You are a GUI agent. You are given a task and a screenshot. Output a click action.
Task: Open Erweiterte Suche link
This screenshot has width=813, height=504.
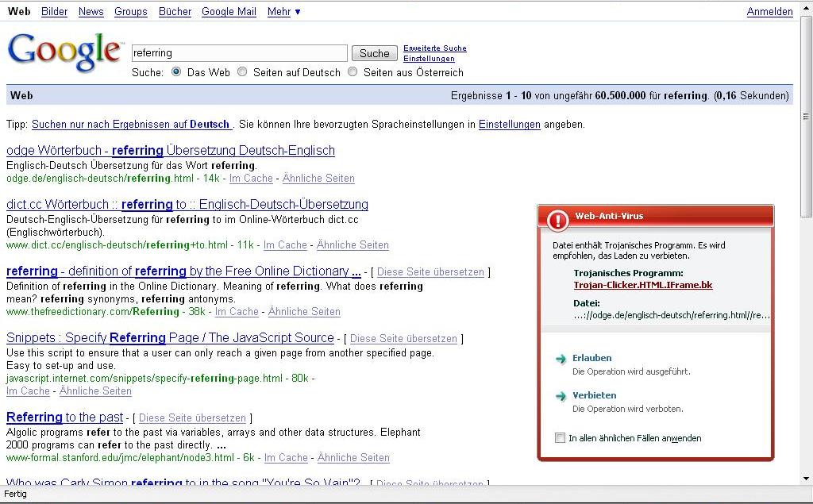point(435,48)
